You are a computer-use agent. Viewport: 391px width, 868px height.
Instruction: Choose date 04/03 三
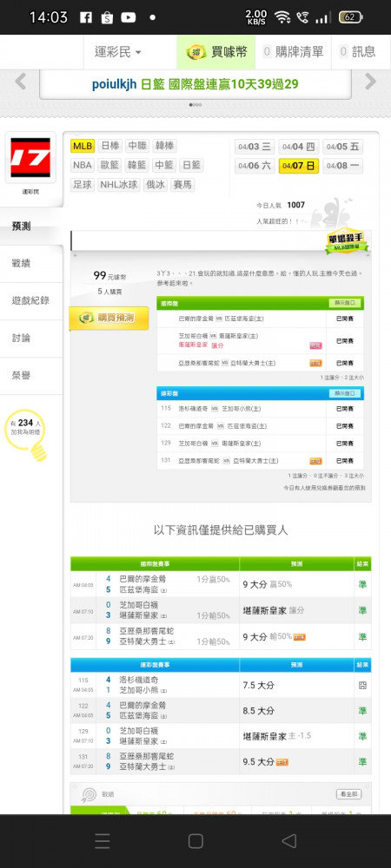[x=255, y=147]
